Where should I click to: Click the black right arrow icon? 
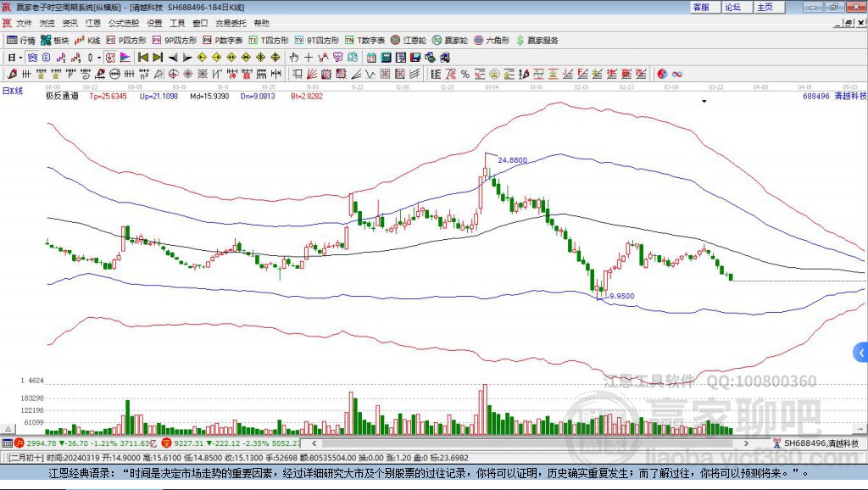point(187,58)
